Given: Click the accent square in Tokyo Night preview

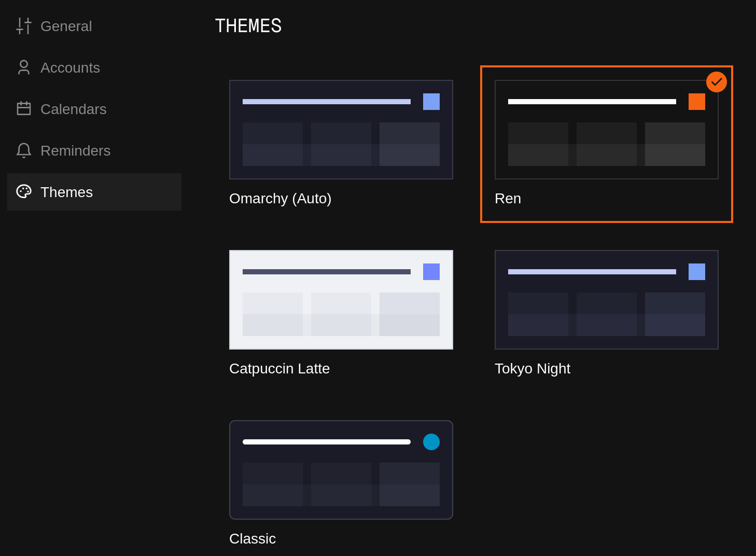Looking at the screenshot, I should pyautogui.click(x=697, y=272).
